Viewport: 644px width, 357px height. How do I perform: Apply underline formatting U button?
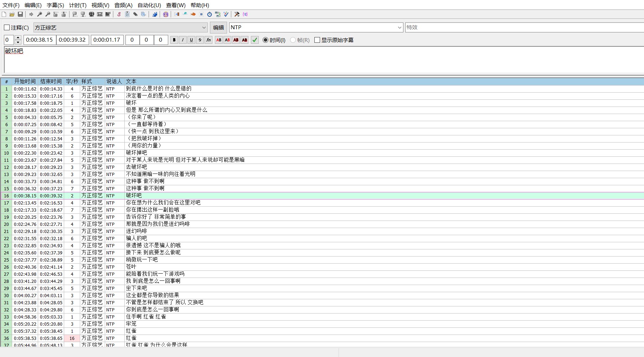[191, 40]
